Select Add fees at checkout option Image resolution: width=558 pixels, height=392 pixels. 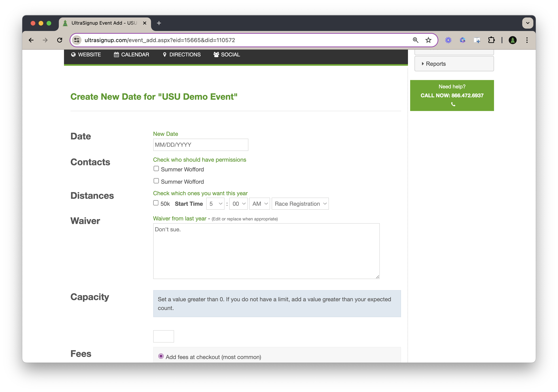coord(161,356)
